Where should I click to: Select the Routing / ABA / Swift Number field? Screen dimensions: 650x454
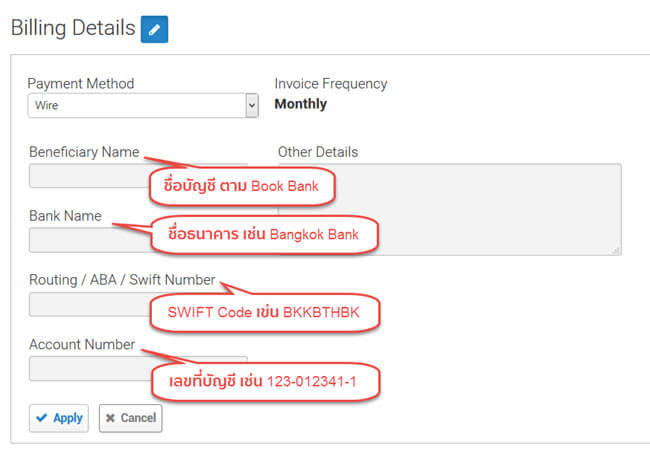pyautogui.click(x=85, y=305)
